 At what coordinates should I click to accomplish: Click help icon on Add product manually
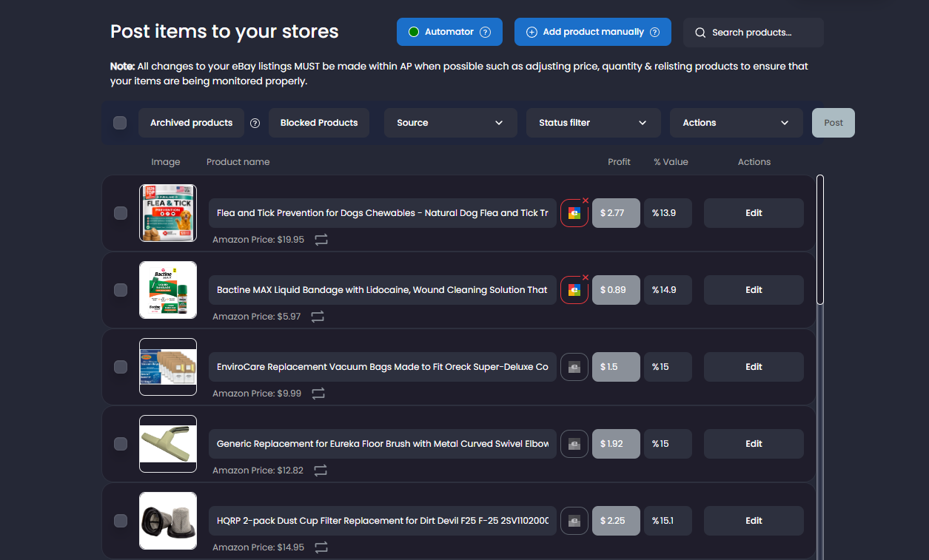654,32
